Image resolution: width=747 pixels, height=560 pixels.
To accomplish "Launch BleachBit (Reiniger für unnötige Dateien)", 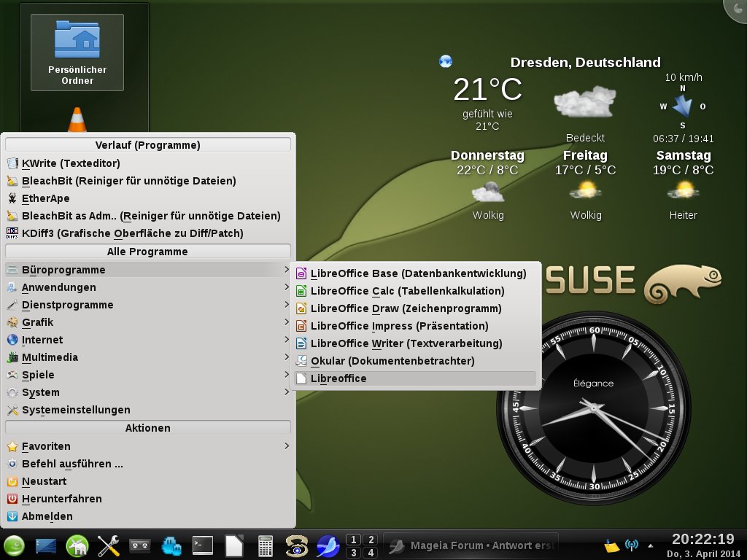I will tap(147, 181).
